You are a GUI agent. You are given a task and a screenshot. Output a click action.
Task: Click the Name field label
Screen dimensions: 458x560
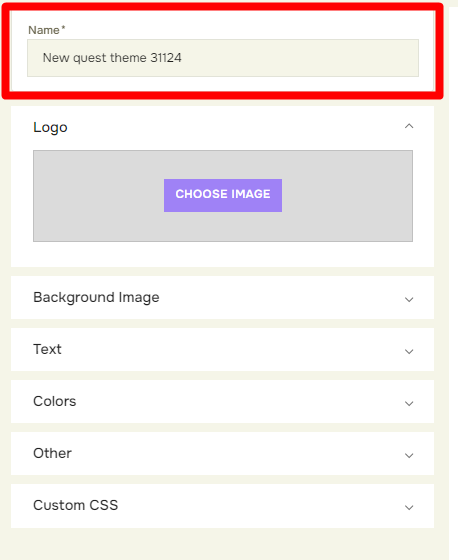tap(44, 30)
